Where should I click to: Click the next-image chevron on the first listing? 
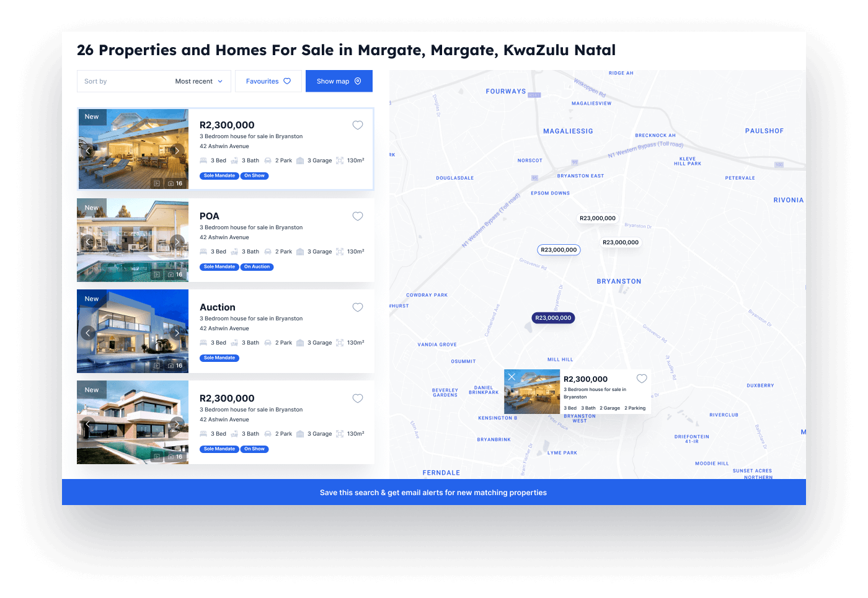click(x=177, y=150)
